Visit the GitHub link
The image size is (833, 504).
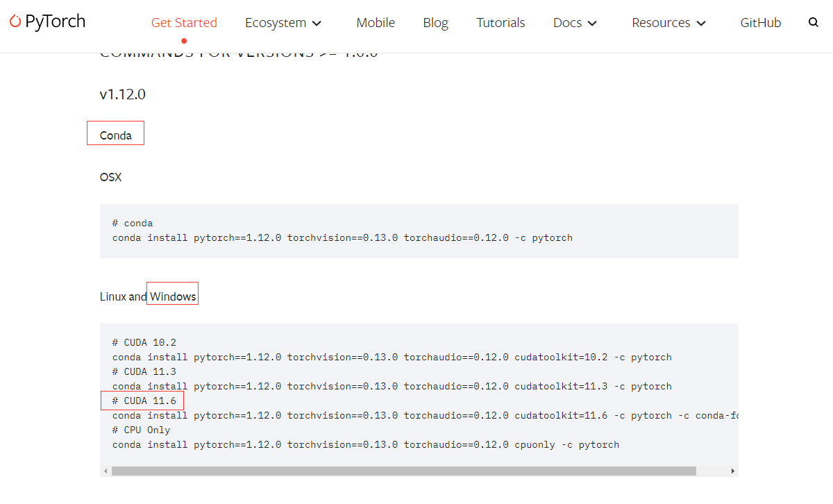click(x=760, y=22)
